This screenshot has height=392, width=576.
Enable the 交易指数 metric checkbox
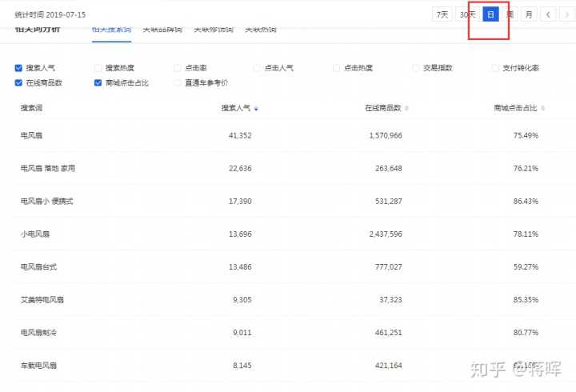416,68
